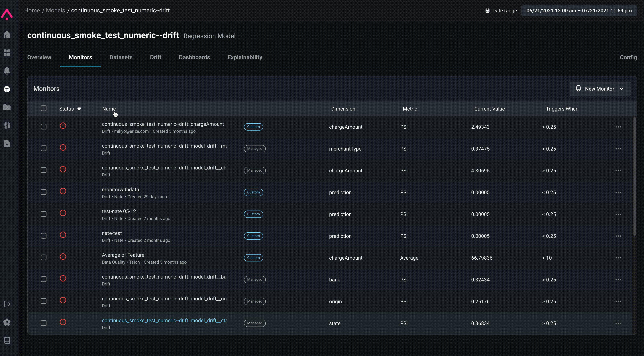Open the alerts bell icon in sidebar
Screen dimensions: 644x356
[x=7, y=71]
